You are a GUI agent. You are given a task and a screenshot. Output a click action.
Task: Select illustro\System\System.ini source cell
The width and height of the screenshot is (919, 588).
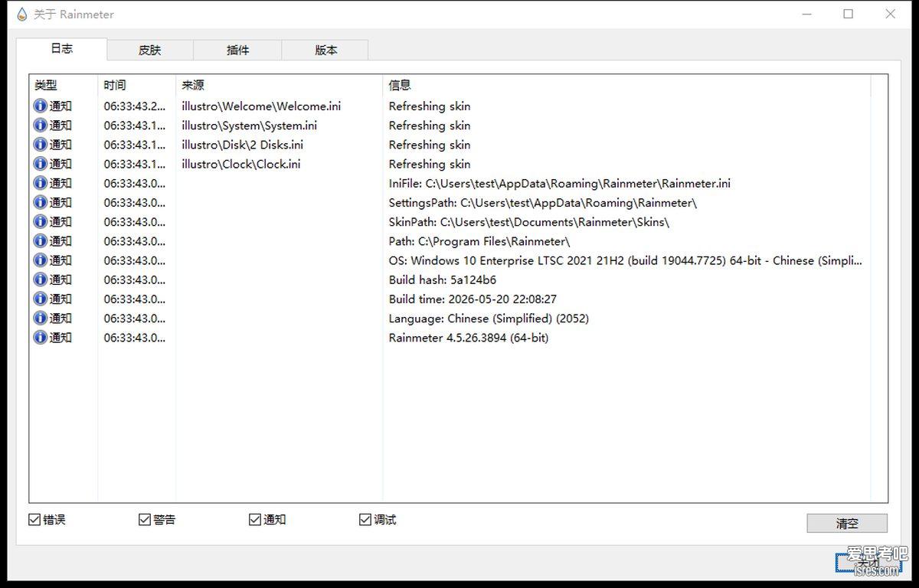250,125
